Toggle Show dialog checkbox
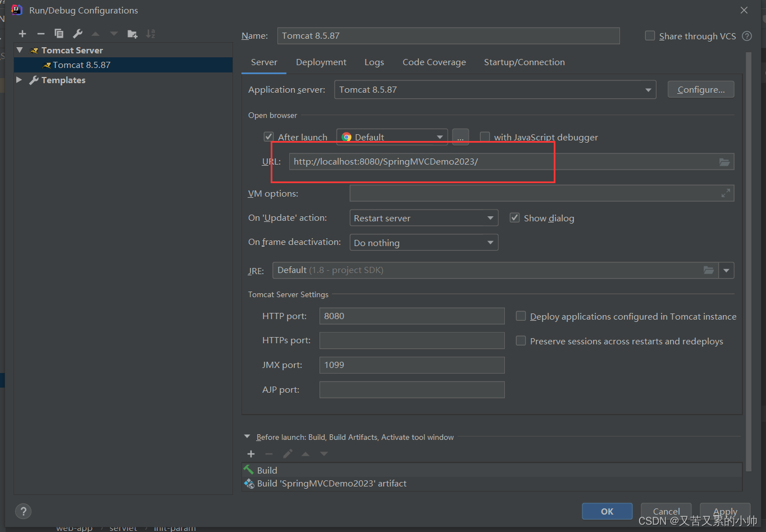The height and width of the screenshot is (532, 766). pyautogui.click(x=514, y=218)
